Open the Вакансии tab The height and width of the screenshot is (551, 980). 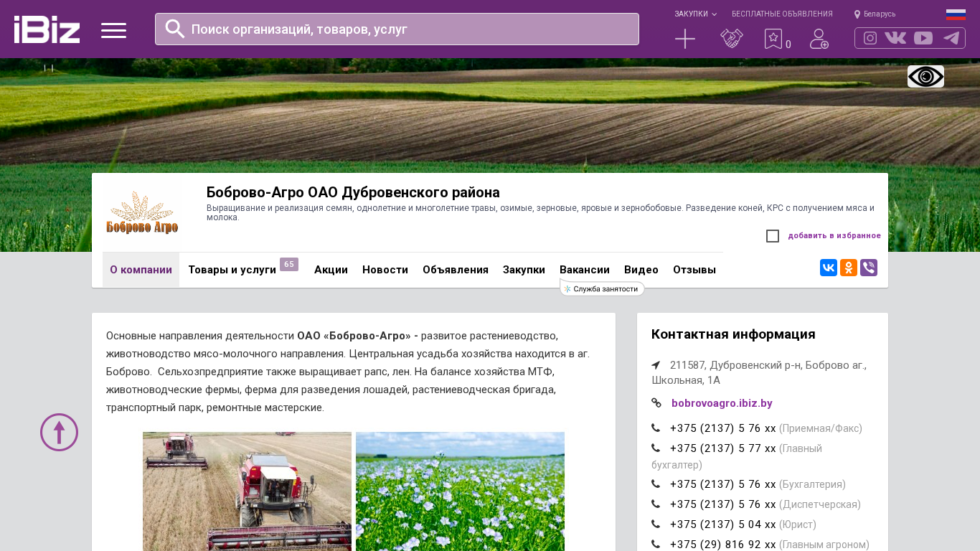585,270
